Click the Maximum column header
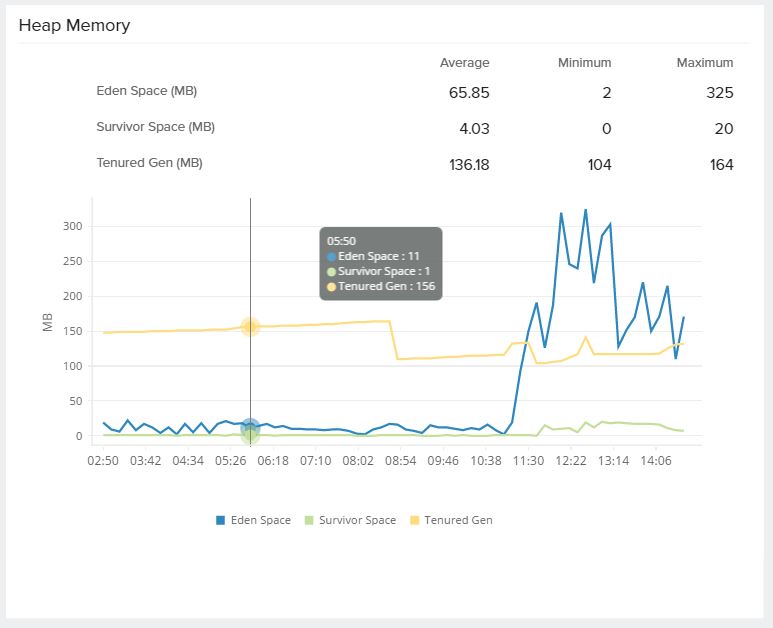 pyautogui.click(x=704, y=63)
